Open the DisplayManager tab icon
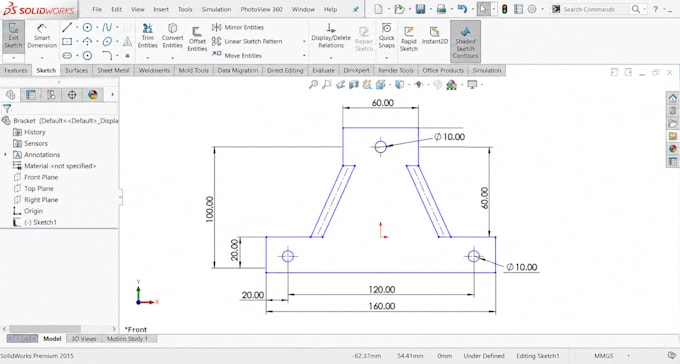The width and height of the screenshot is (680, 364). pyautogui.click(x=93, y=95)
